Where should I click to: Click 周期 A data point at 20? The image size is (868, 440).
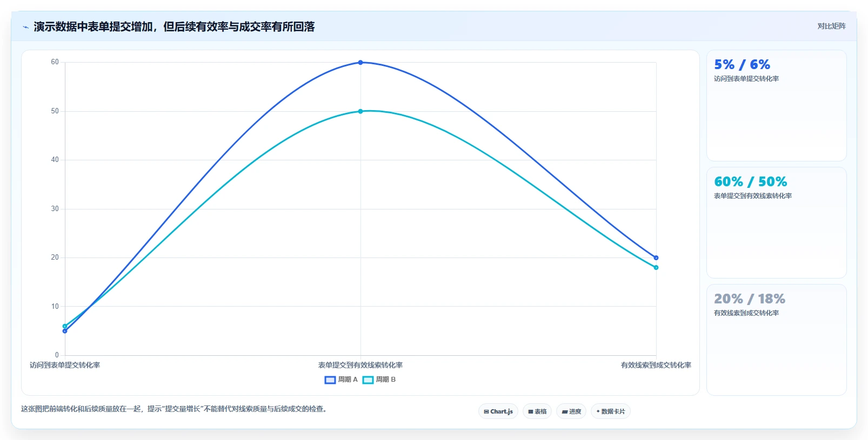656,258
